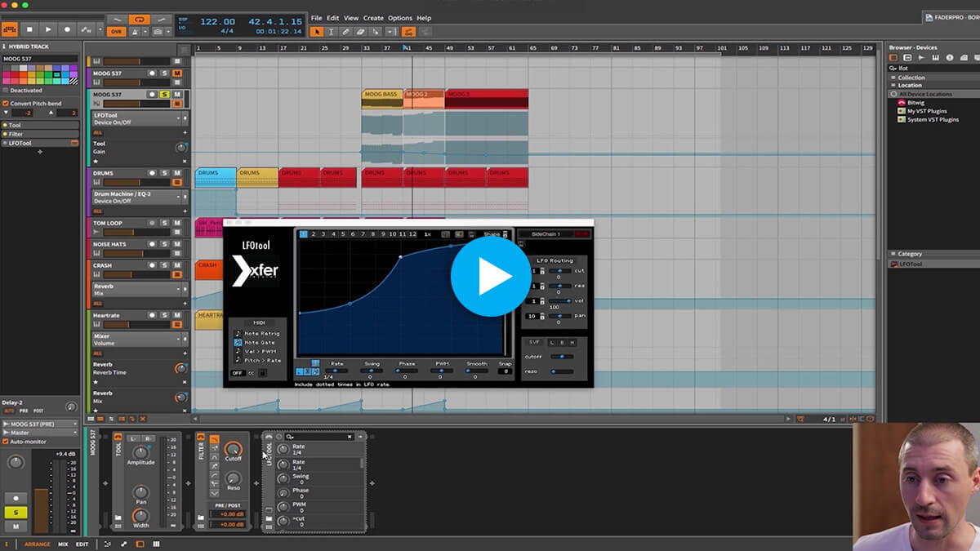Open the MOOG 537 (PRE) input dropdown
This screenshot has width=980, height=551.
(40, 424)
